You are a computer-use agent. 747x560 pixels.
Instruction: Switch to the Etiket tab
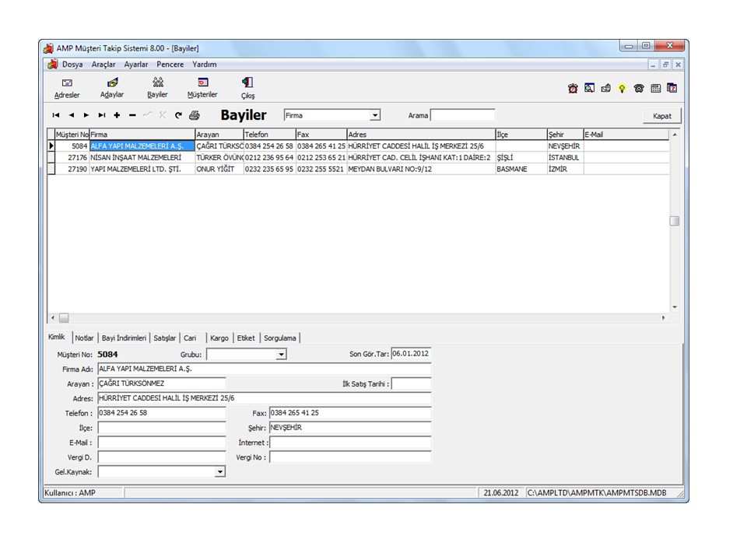[x=246, y=338]
